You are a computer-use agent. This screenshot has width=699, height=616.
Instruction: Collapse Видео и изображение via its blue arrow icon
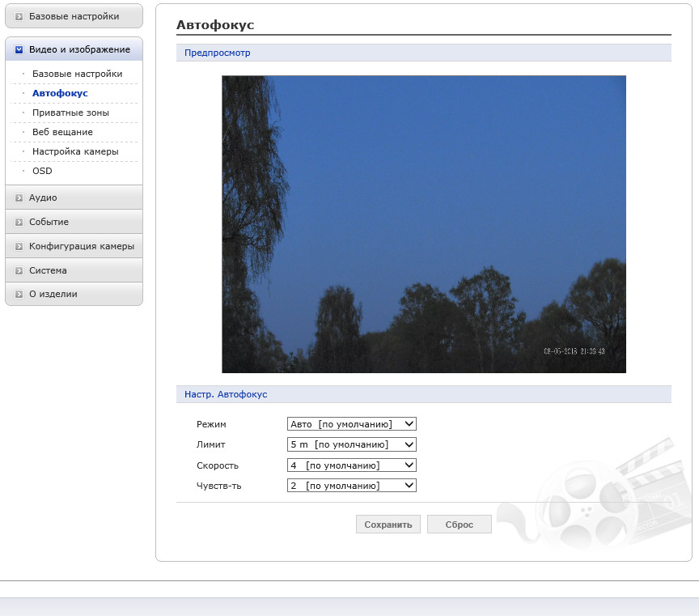[x=19, y=50]
